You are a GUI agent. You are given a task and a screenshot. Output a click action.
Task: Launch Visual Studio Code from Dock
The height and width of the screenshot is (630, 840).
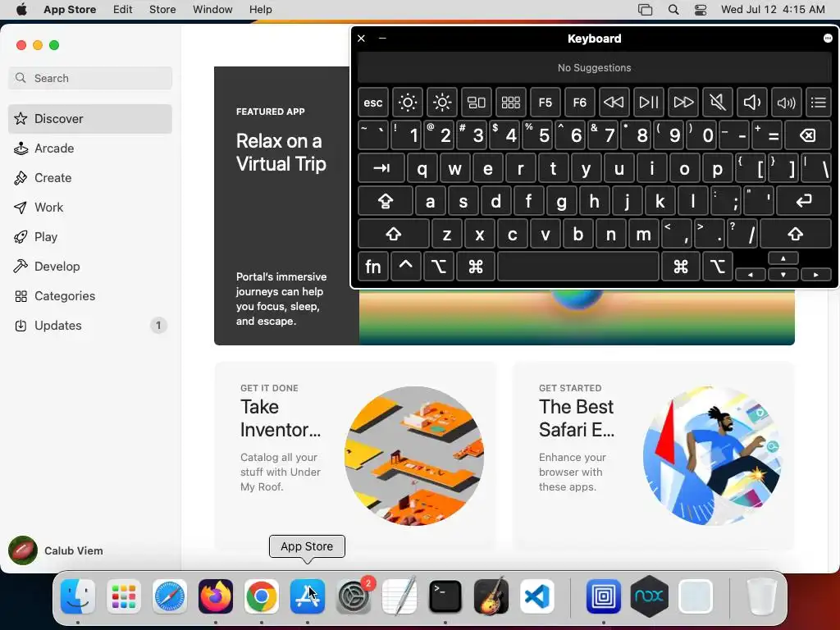[x=537, y=596]
